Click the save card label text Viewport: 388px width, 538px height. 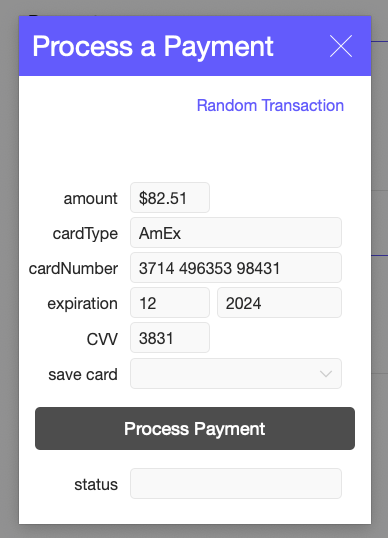(83, 374)
